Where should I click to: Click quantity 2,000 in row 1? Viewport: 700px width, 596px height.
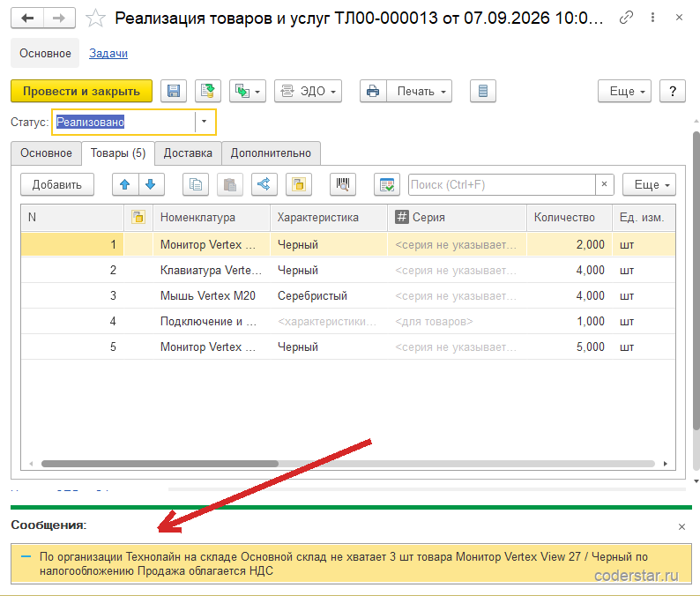[570, 244]
